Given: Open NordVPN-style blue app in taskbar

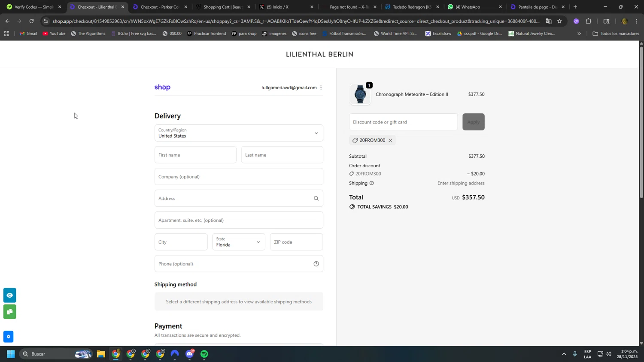Looking at the screenshot, I should [175, 354].
